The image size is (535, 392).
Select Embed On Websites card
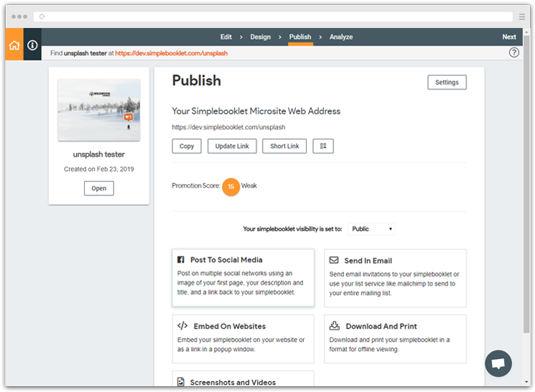[243, 339]
